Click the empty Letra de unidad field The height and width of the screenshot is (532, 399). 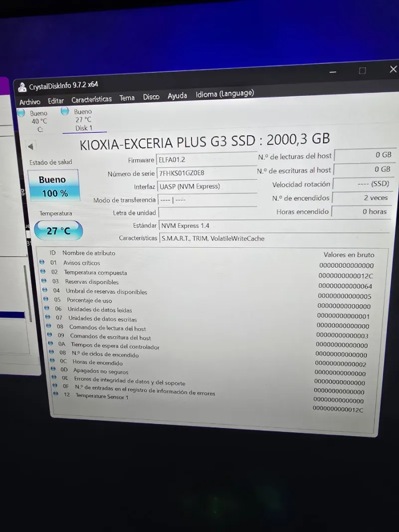coord(207,213)
